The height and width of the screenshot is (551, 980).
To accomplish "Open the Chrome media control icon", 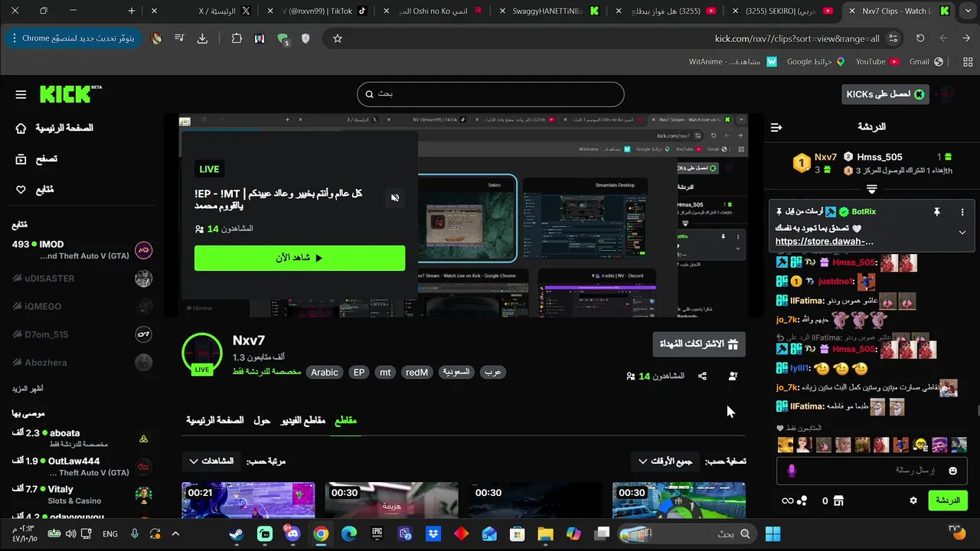I will 178,38.
